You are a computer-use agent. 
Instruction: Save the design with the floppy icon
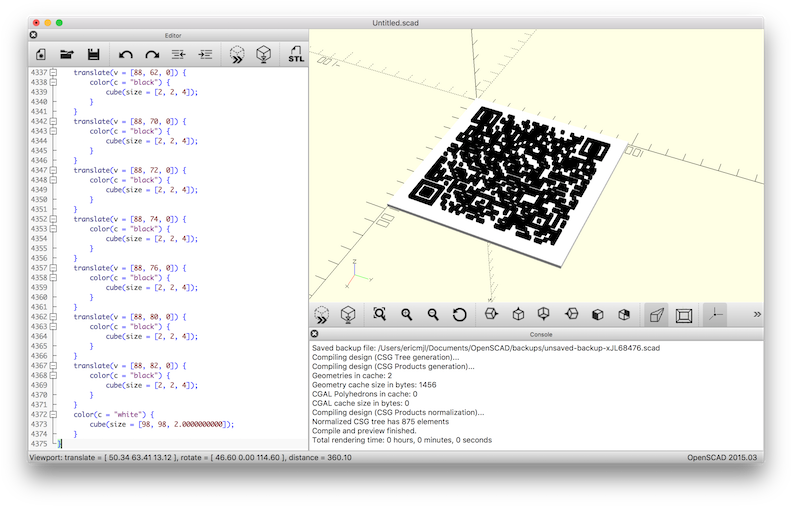(x=93, y=54)
